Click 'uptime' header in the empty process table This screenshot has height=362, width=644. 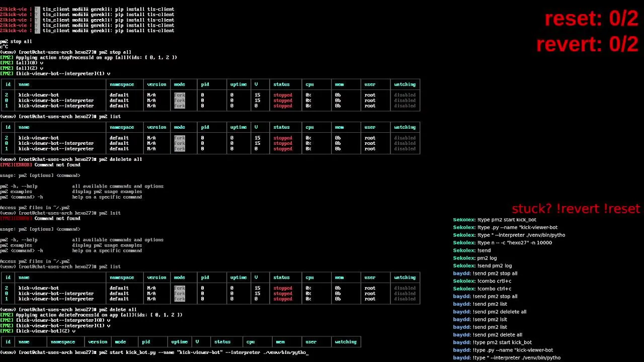point(179,342)
